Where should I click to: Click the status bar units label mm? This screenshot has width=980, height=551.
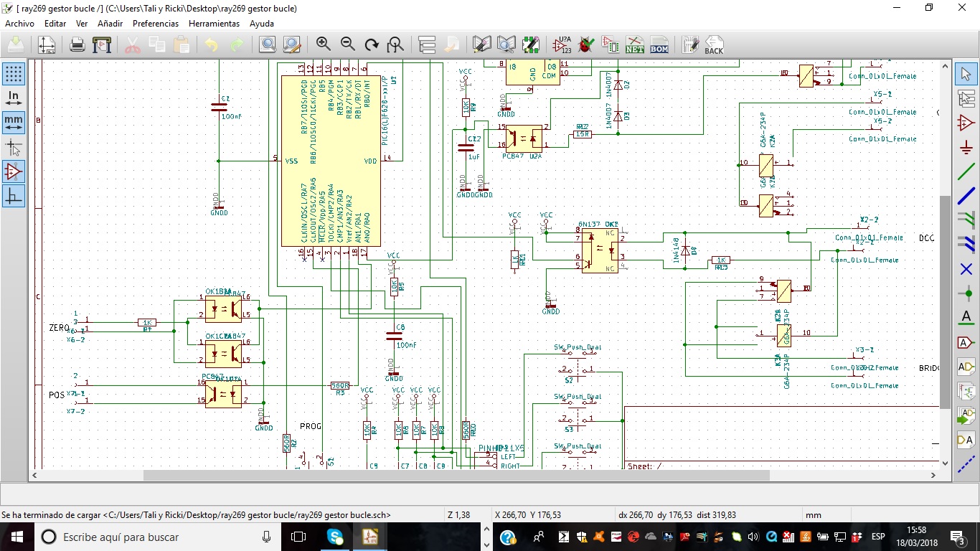coord(813,515)
